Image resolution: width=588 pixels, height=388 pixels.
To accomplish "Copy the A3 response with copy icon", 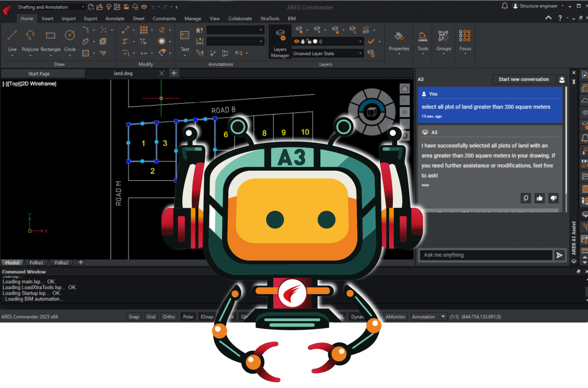I will coord(526,198).
